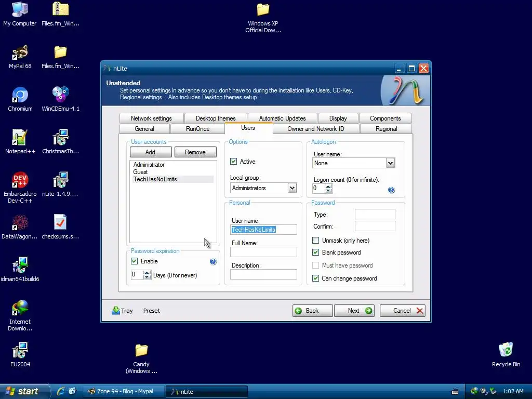This screenshot has width=532, height=399.
Task: Click the Password expiration help icon
Action: (212, 262)
